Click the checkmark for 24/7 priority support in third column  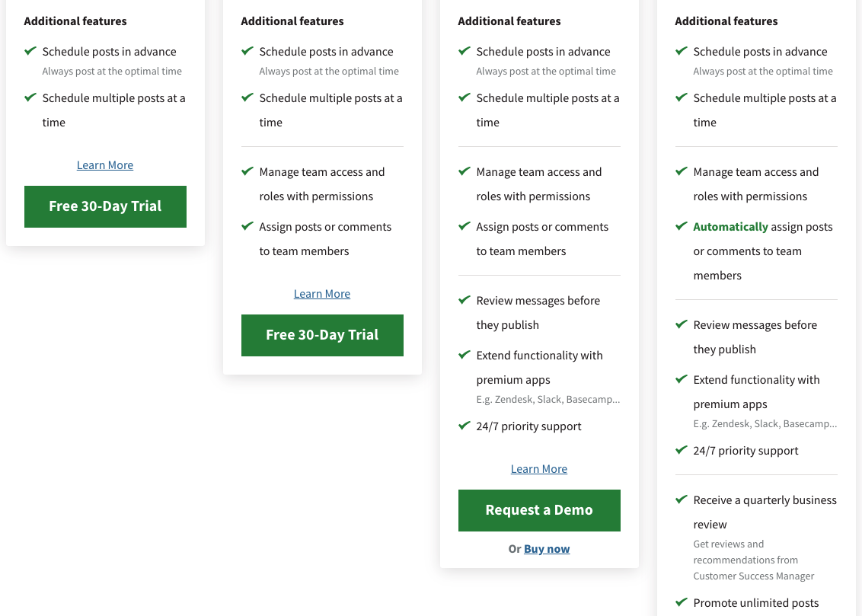(465, 426)
